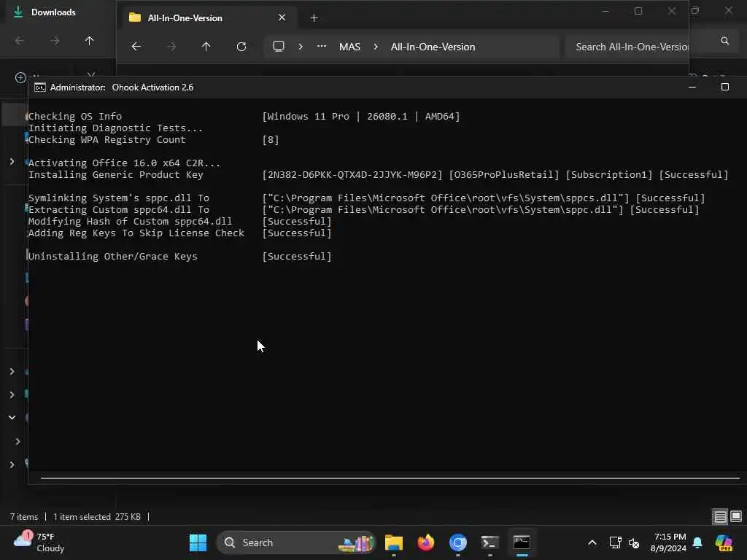The image size is (747, 560).
Task: Show hidden system tray icons
Action: [x=592, y=542]
